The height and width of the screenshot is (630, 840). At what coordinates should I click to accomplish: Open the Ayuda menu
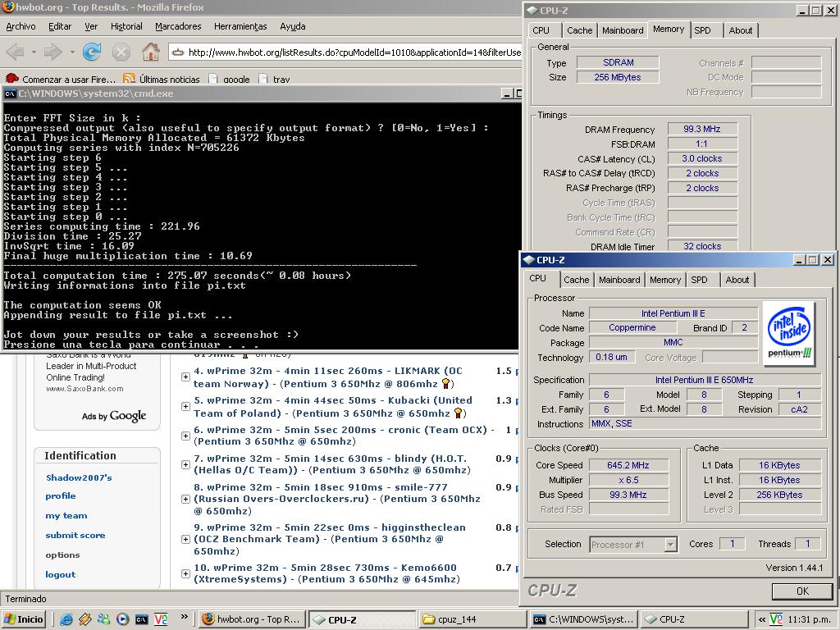click(x=293, y=26)
